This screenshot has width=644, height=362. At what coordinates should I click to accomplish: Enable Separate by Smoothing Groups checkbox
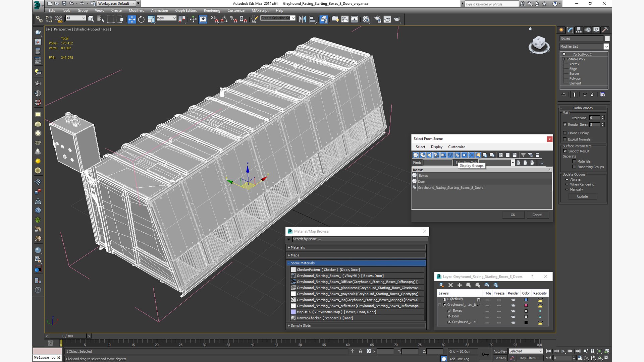[x=574, y=167]
